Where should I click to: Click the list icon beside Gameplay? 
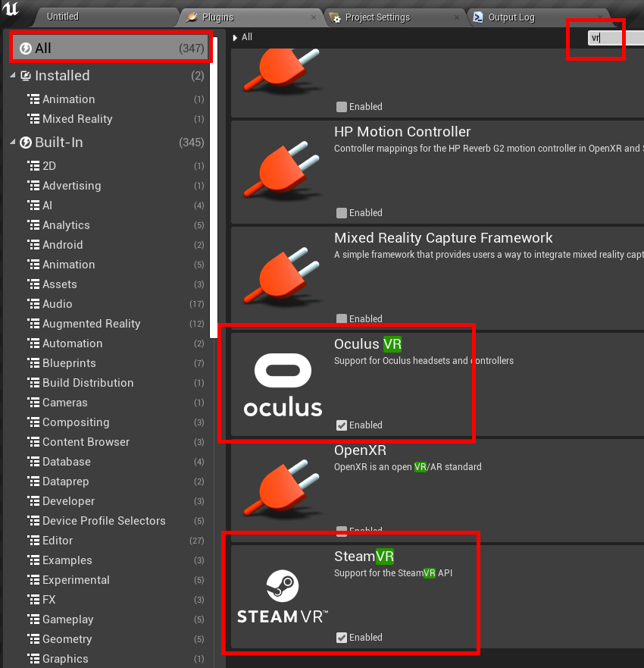coord(33,619)
